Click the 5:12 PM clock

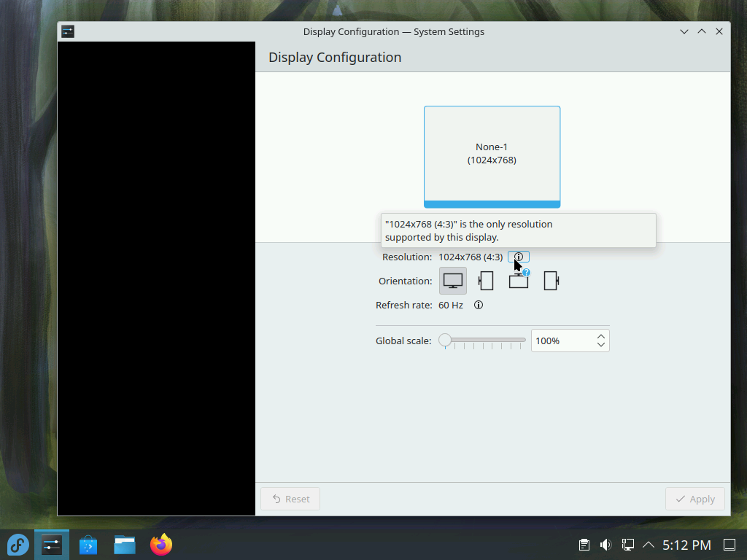point(686,545)
